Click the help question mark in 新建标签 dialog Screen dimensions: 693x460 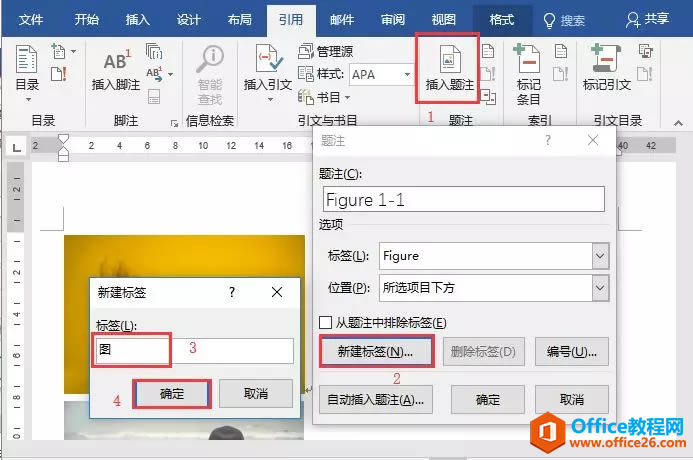click(x=232, y=292)
